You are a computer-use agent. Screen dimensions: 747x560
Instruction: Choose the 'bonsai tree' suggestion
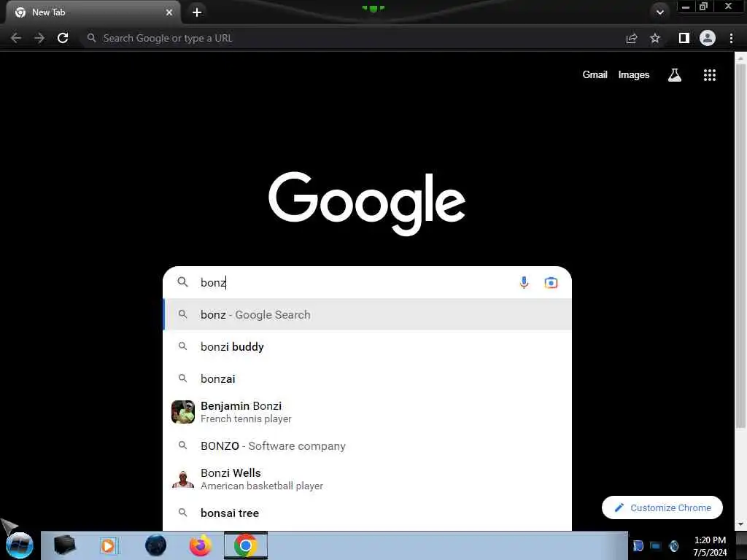click(x=368, y=513)
